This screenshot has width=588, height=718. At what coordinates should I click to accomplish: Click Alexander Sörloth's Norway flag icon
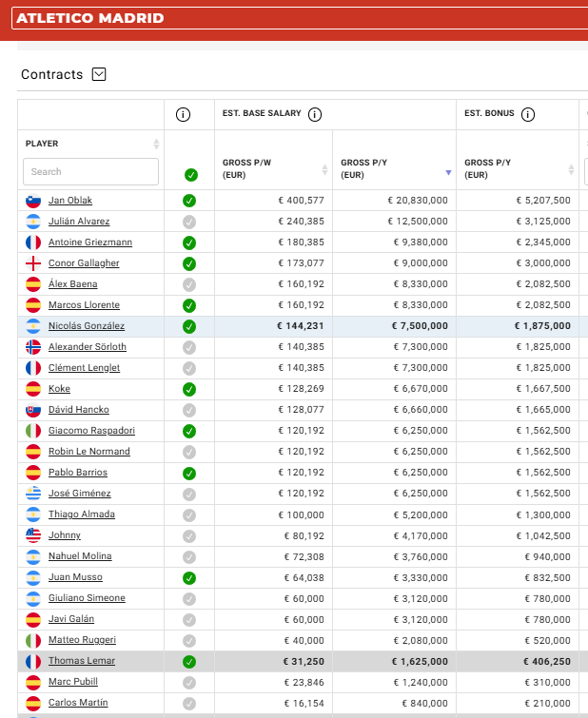33,347
